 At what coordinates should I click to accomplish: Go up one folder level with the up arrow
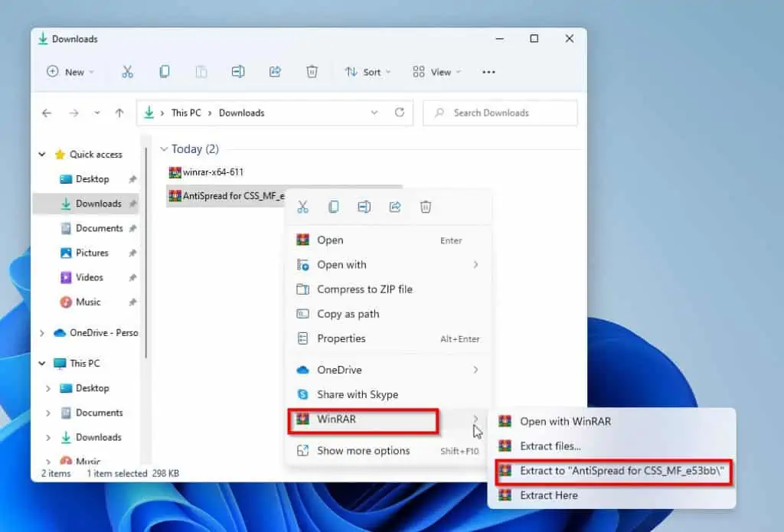tap(119, 113)
